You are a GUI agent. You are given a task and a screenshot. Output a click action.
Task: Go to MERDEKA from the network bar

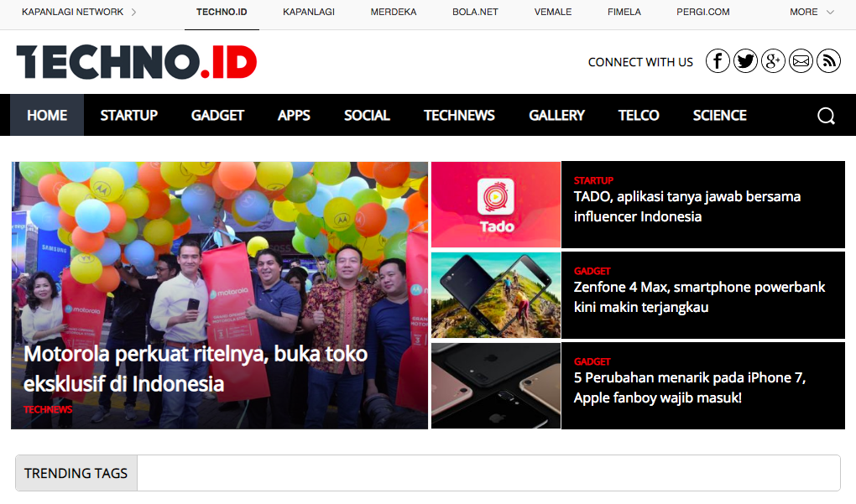click(393, 12)
